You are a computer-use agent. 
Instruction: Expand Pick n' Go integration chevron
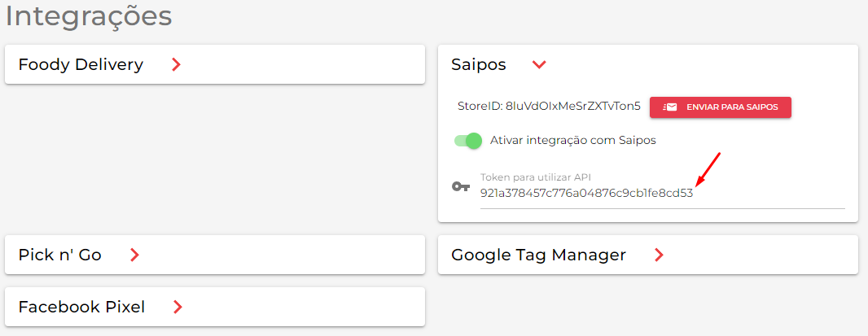pyautogui.click(x=134, y=255)
